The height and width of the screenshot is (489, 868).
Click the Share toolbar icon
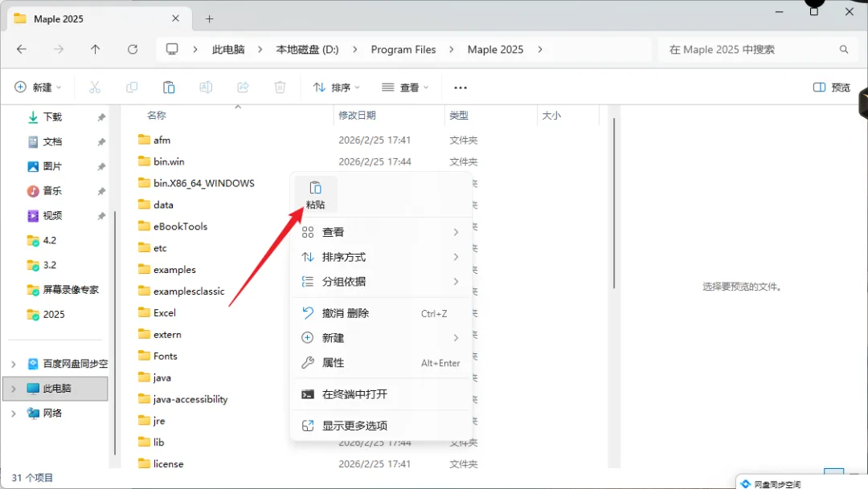click(x=243, y=88)
